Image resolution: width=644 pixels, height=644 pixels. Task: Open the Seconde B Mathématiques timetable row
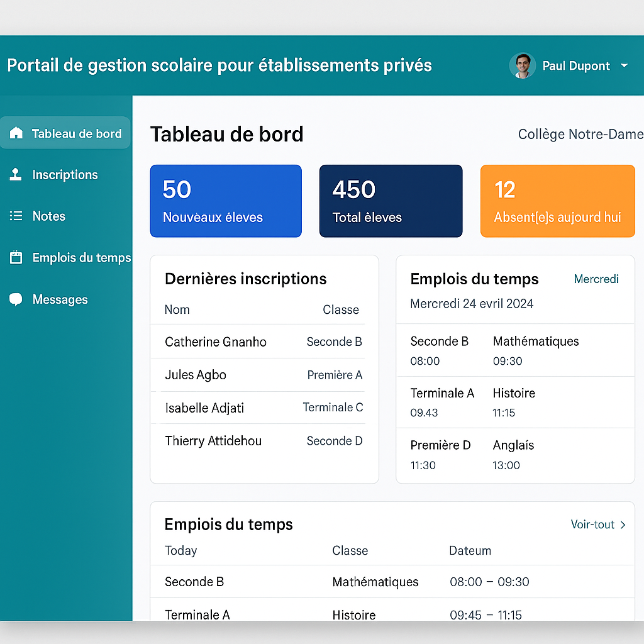click(390, 582)
